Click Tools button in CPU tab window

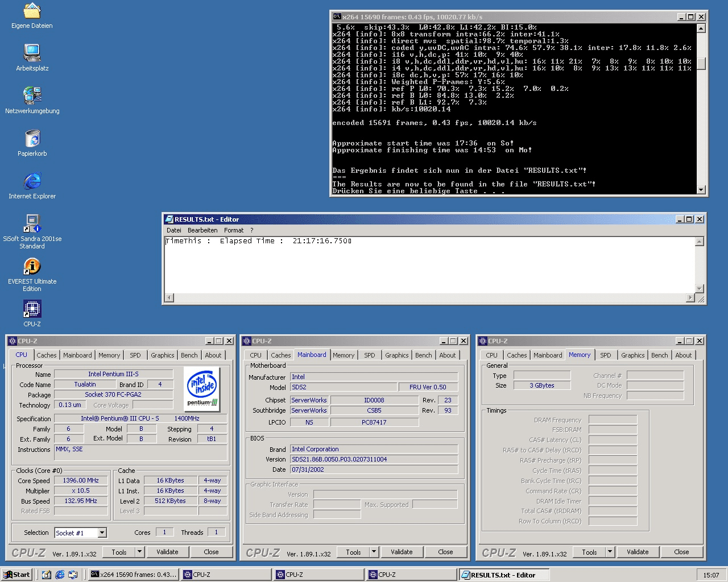coord(119,552)
